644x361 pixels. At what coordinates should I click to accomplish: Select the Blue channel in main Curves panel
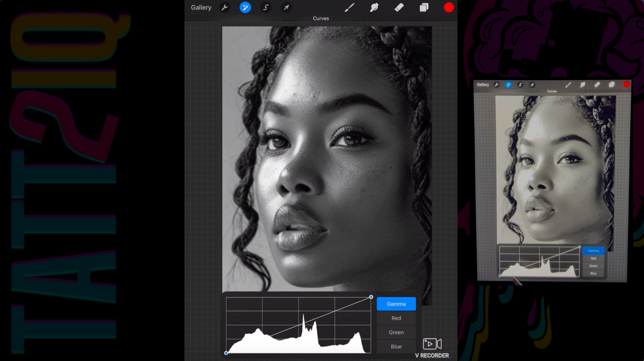pos(396,346)
